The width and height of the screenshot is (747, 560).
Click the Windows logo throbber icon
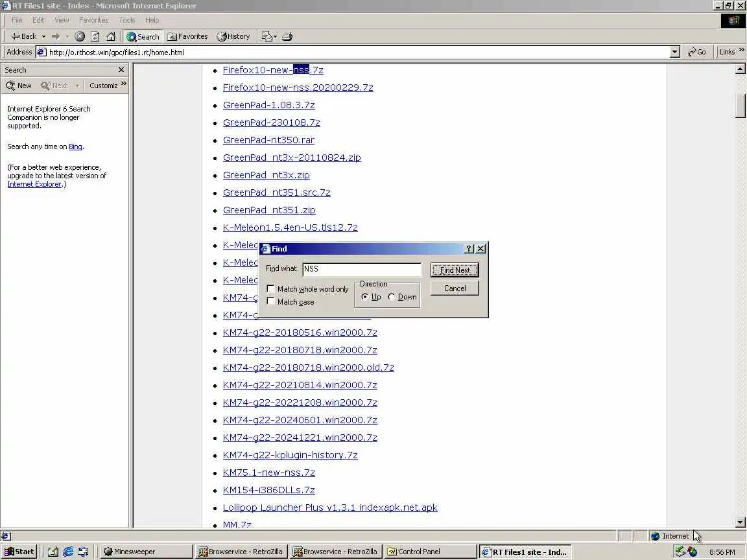click(733, 20)
